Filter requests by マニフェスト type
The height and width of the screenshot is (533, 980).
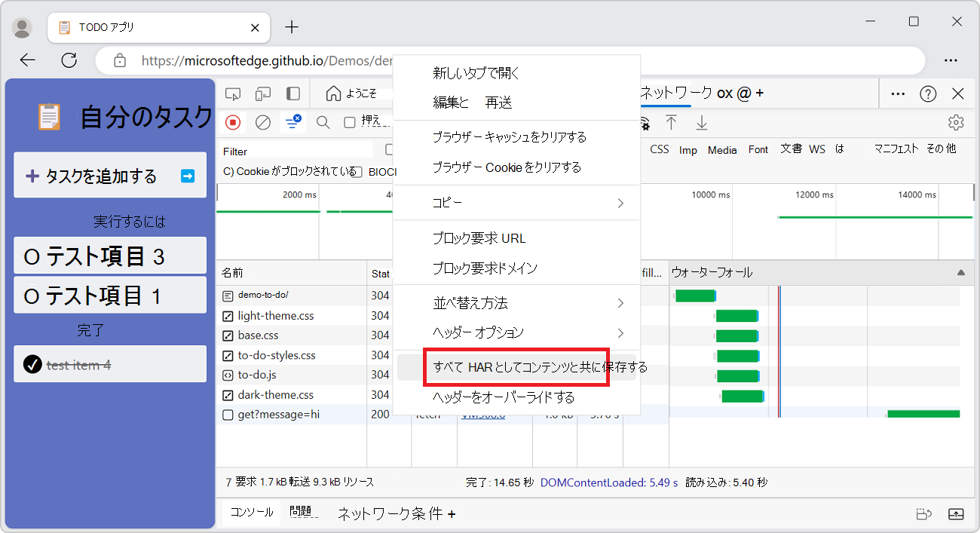(896, 149)
